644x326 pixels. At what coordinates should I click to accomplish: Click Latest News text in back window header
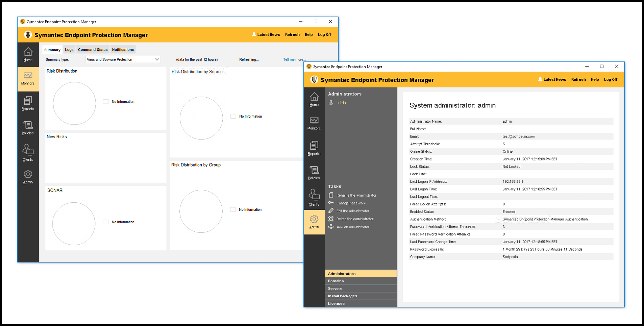(x=269, y=34)
